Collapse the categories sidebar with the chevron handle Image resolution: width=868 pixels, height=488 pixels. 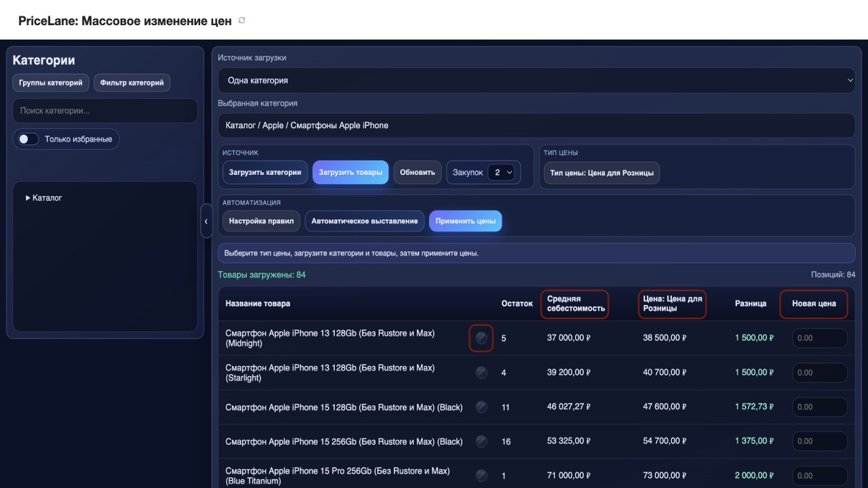tap(206, 222)
